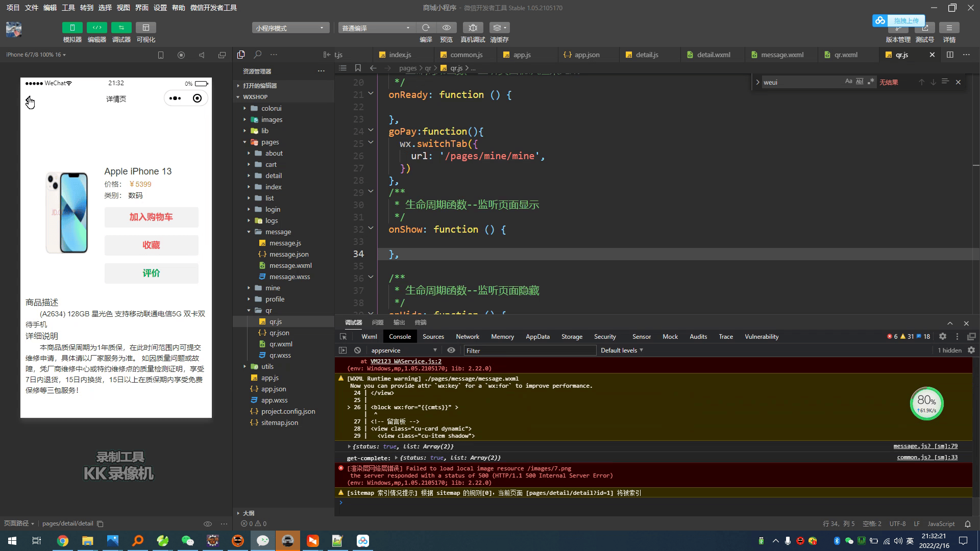Open notifications bell in status bar
Screen dimensions: 980x551
click(967, 524)
